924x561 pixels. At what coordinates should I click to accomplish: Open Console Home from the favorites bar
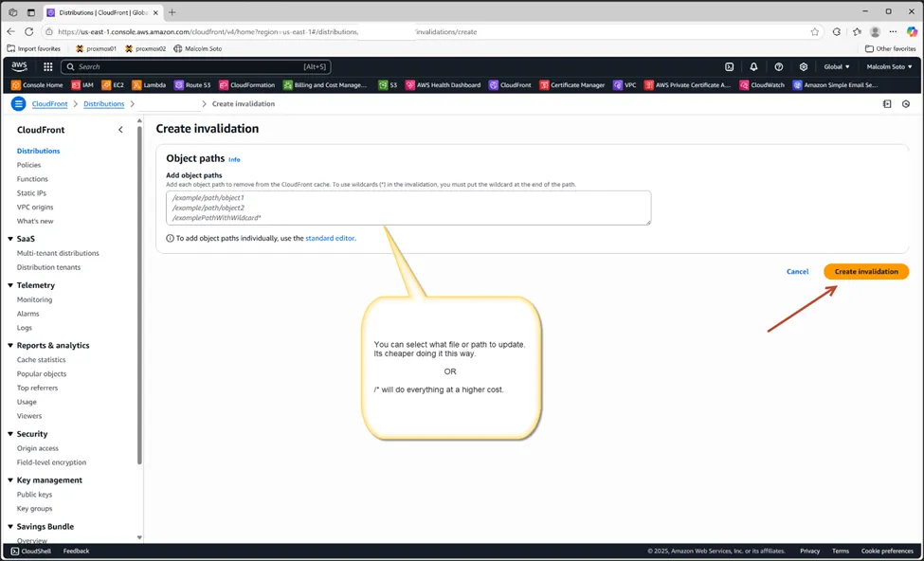44,84
